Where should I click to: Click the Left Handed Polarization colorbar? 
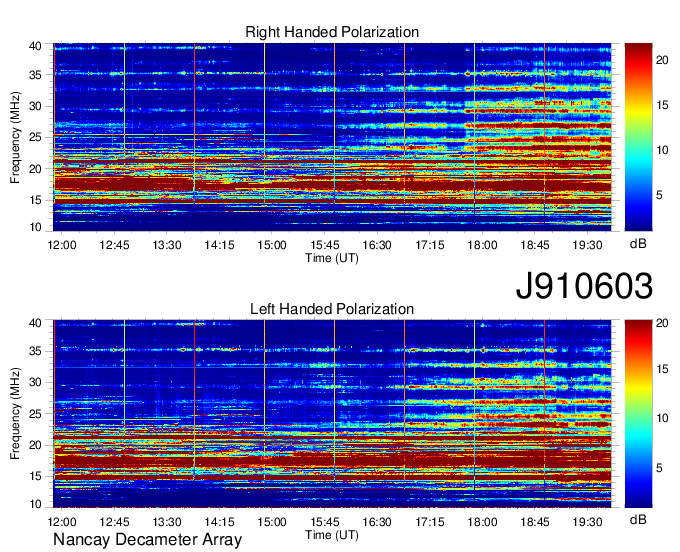click(x=638, y=414)
